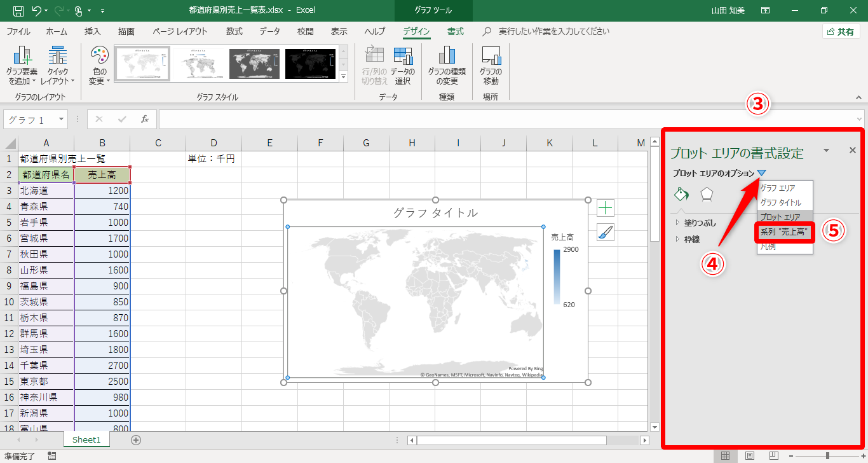Switch to the 数式 tab
The width and height of the screenshot is (868, 463).
pyautogui.click(x=234, y=31)
